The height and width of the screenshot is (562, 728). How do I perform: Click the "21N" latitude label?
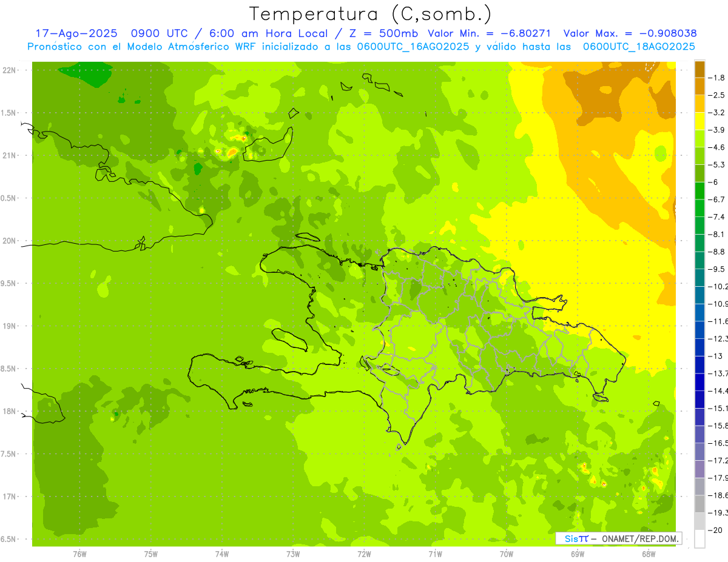[8, 156]
